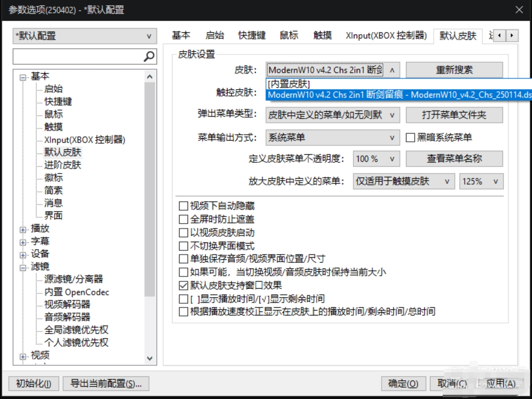
Task: Expand the 播放 tree node
Action: (23, 230)
